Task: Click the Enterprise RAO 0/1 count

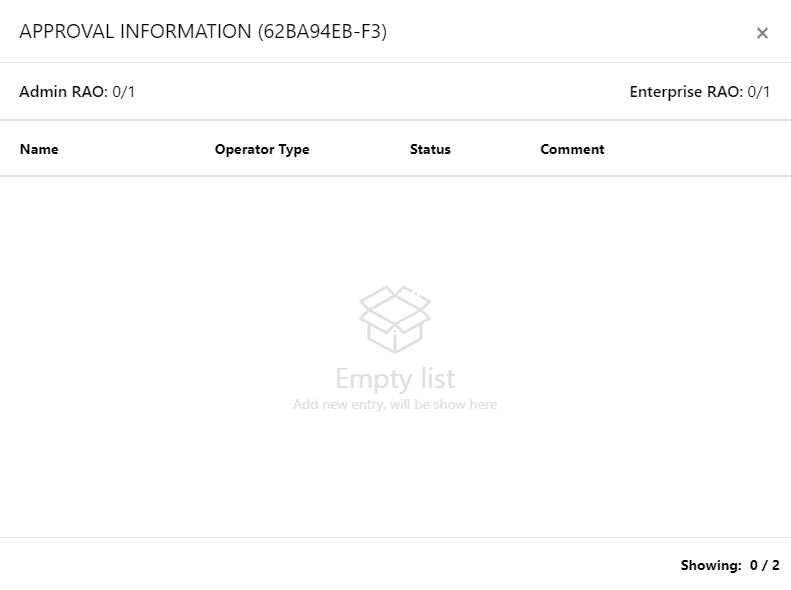Action: pos(759,92)
